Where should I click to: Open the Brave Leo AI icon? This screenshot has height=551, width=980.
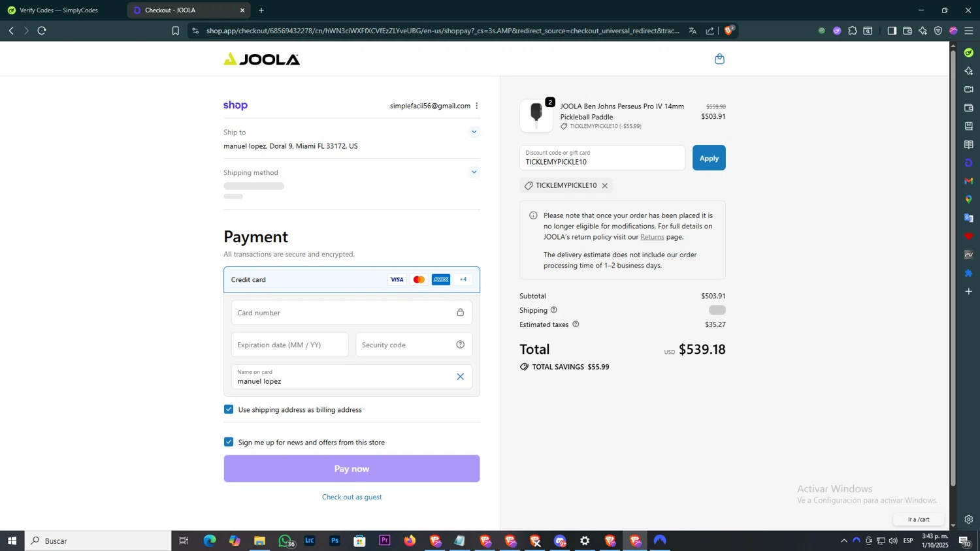(x=923, y=31)
